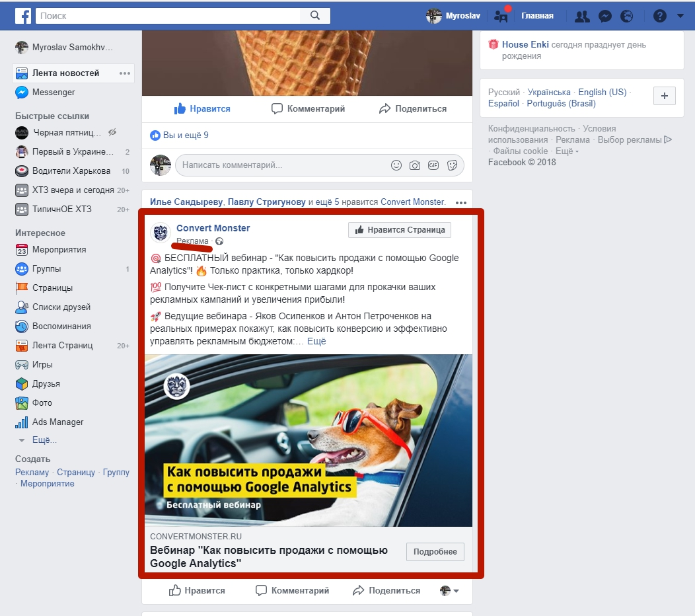This screenshot has height=616, width=695.
Task: Open options dots next to Лента новостей
Action: pos(125,73)
